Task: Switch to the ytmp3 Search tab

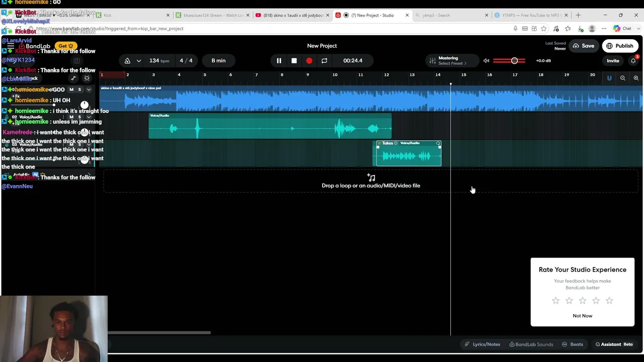Action: pos(452,15)
